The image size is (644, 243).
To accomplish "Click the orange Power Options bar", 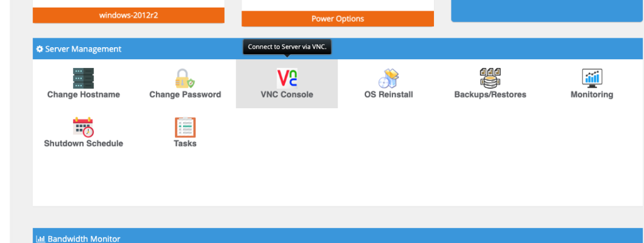I will (338, 19).
